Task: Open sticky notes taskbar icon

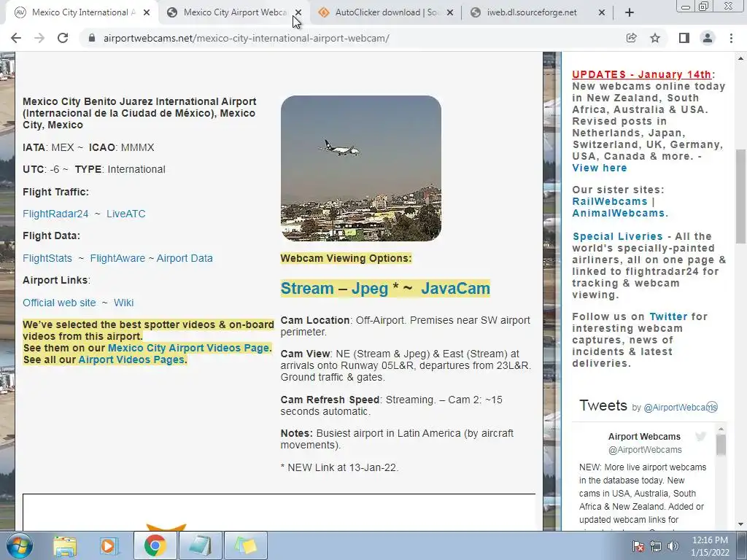Action: (x=245, y=546)
